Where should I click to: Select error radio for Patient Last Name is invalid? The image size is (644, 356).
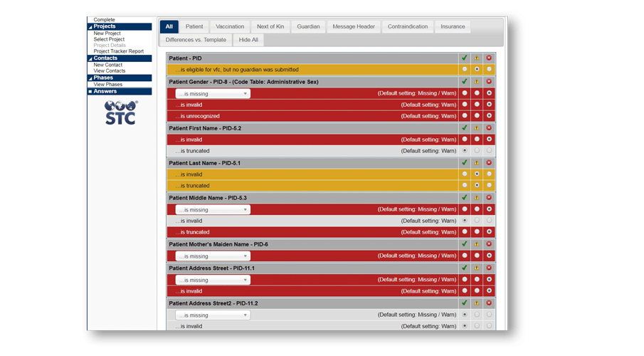[x=489, y=174]
